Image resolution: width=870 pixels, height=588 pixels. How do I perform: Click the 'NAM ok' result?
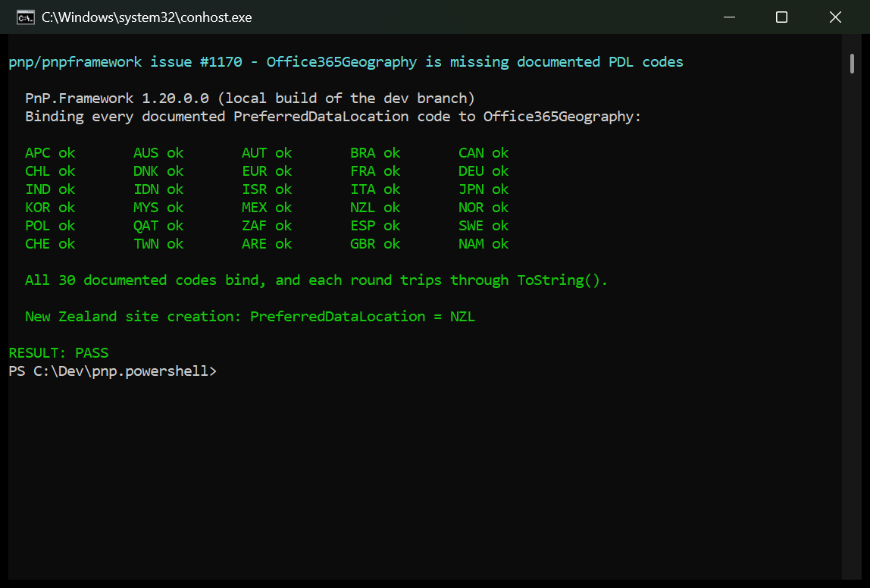click(x=484, y=244)
